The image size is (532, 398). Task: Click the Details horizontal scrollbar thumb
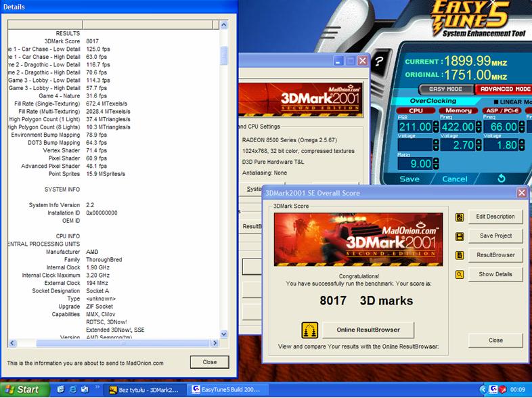click(123, 343)
